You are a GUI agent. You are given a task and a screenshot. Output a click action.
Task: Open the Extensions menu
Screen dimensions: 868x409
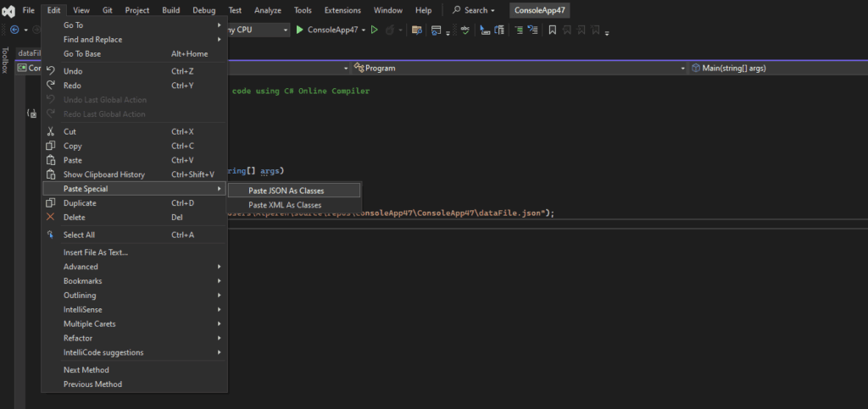(x=342, y=10)
